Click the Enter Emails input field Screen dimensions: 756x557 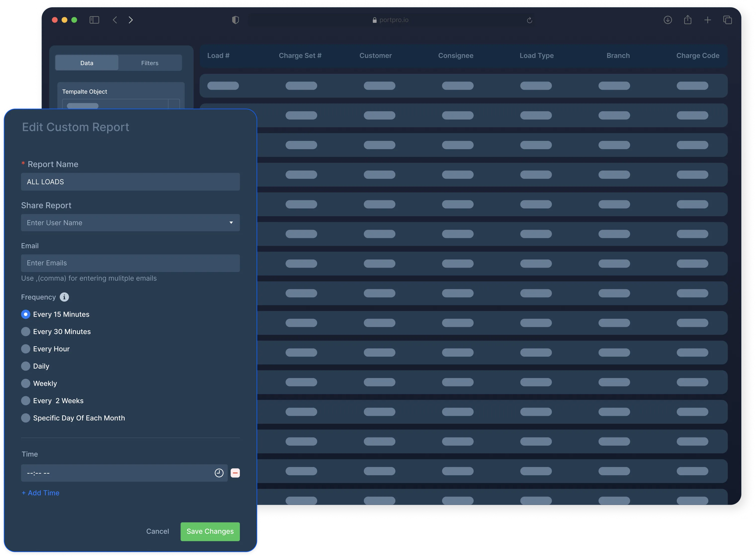(x=130, y=263)
